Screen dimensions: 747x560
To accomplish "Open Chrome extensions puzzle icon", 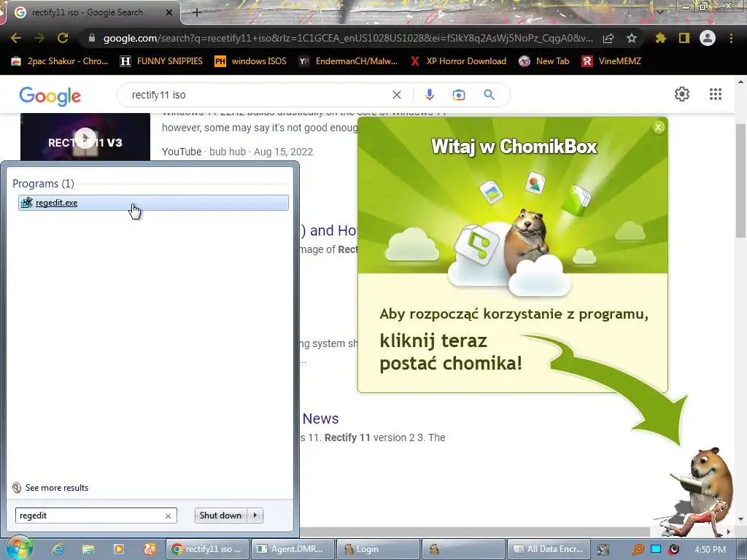I will (x=660, y=38).
